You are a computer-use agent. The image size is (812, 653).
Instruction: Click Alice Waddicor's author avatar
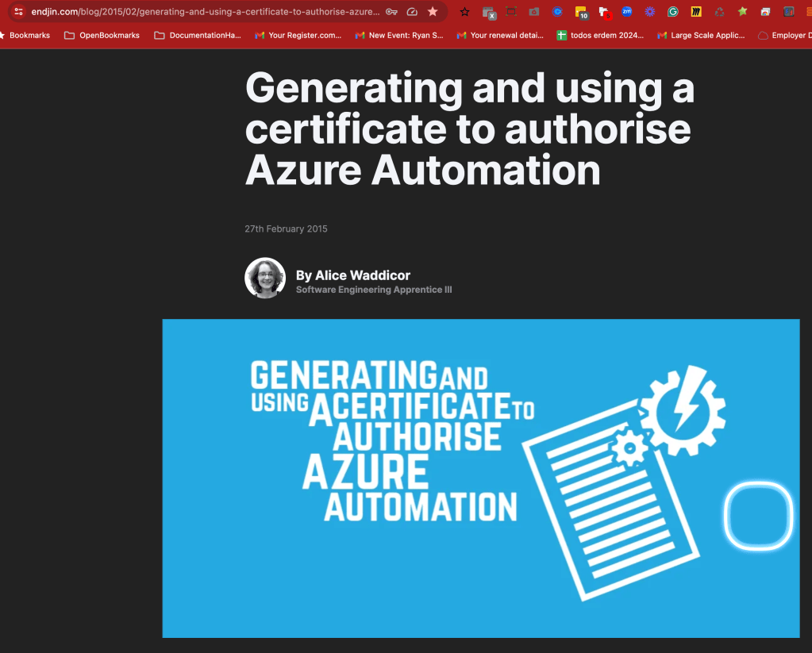[265, 278]
